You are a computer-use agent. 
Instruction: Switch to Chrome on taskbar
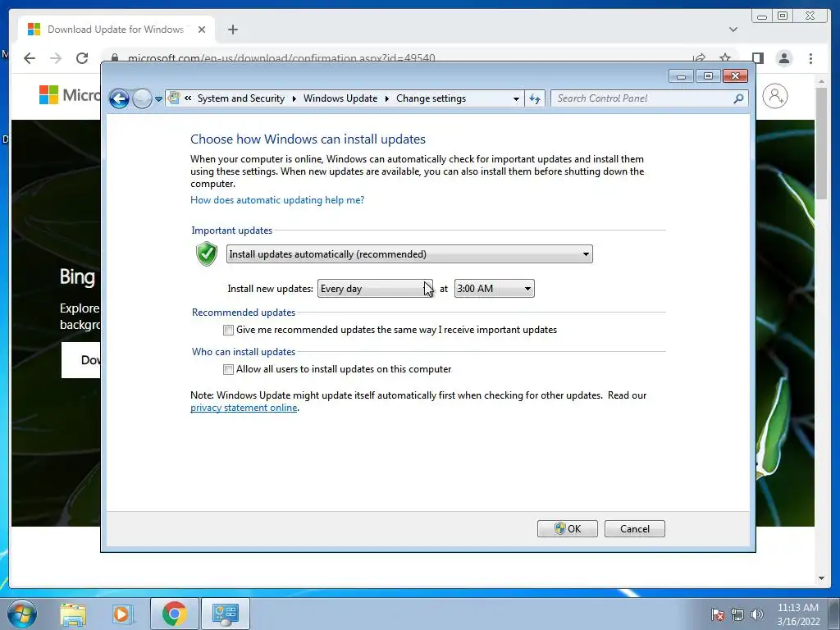174,614
